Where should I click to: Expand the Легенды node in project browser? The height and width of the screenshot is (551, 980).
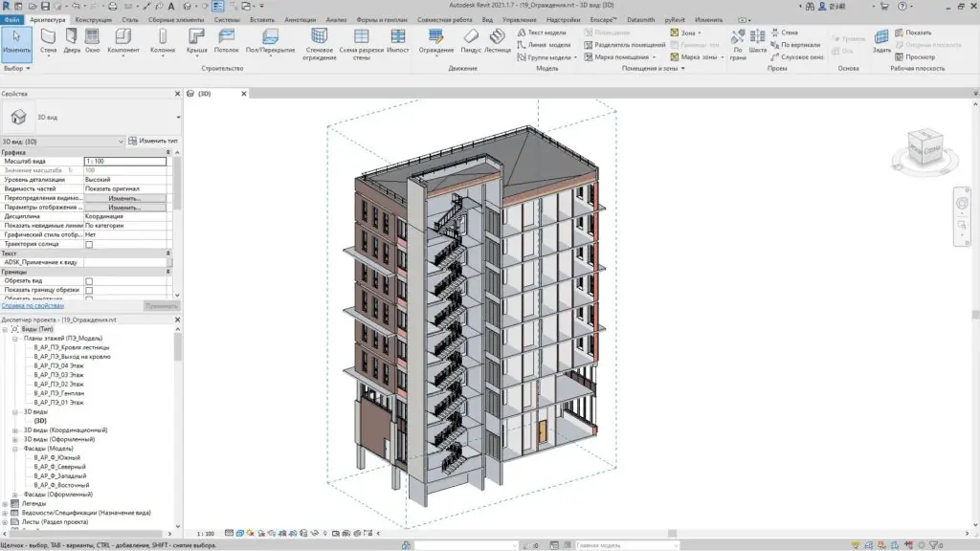(5, 503)
